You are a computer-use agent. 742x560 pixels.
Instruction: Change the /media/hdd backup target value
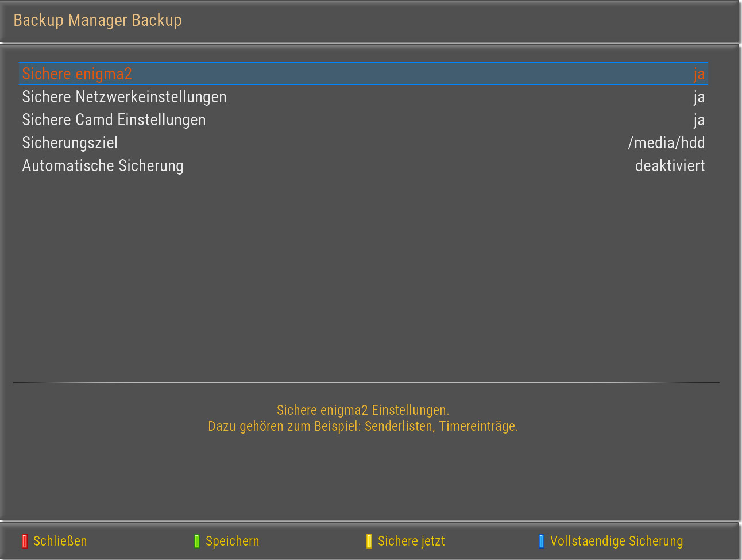tap(666, 143)
